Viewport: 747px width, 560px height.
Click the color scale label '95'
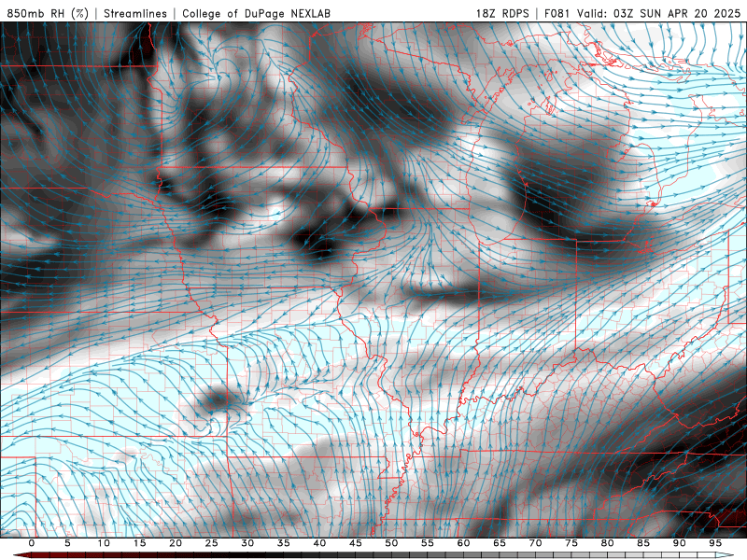tap(715, 543)
